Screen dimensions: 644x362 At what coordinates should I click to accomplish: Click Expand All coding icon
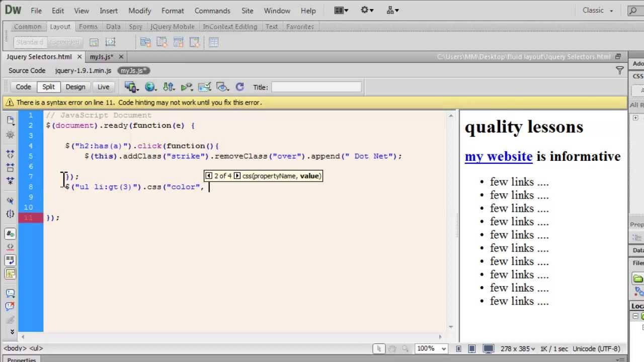(x=11, y=180)
